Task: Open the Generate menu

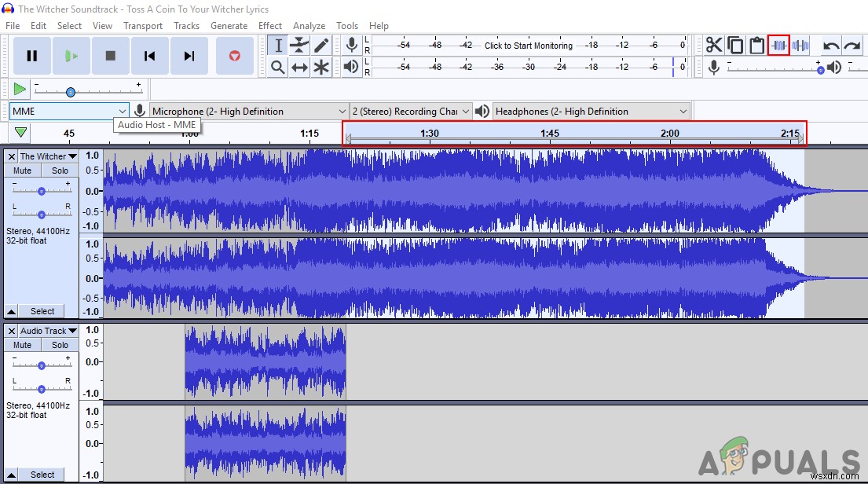Action: 229,25
